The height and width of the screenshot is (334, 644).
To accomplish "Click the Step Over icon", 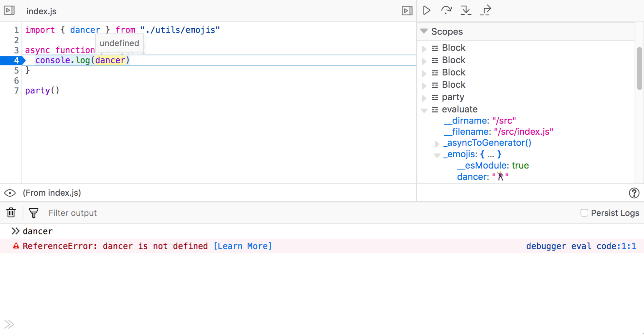I will [446, 10].
